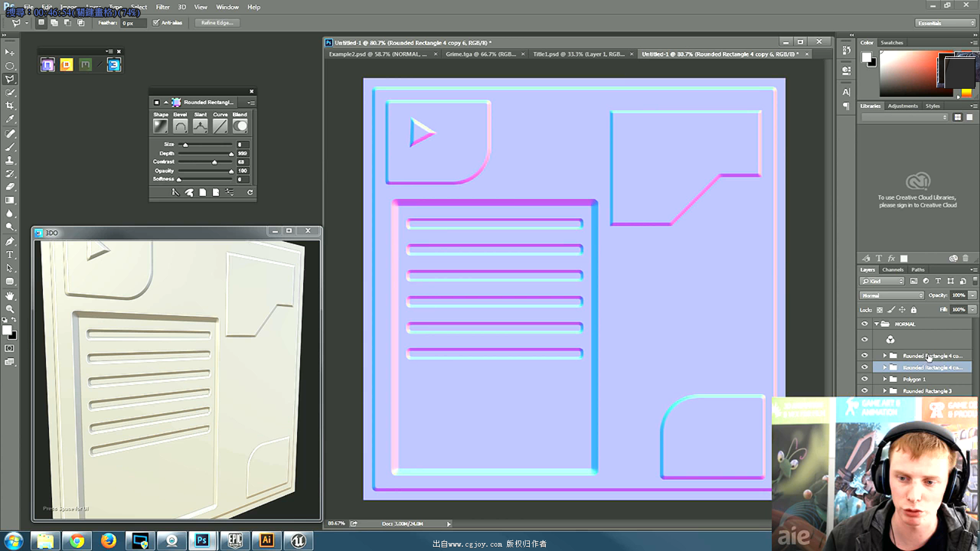The height and width of the screenshot is (551, 980).
Task: Open the Layers panel options menu
Action: [x=974, y=269]
